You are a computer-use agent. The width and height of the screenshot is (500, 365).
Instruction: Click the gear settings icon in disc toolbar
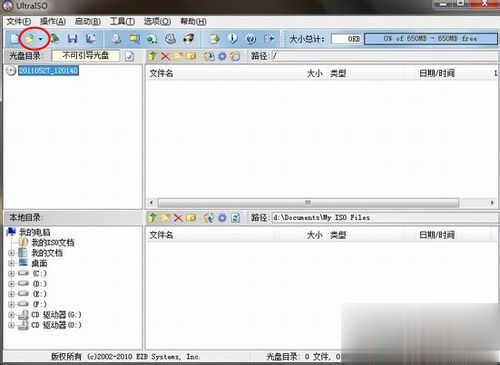[x=222, y=56]
